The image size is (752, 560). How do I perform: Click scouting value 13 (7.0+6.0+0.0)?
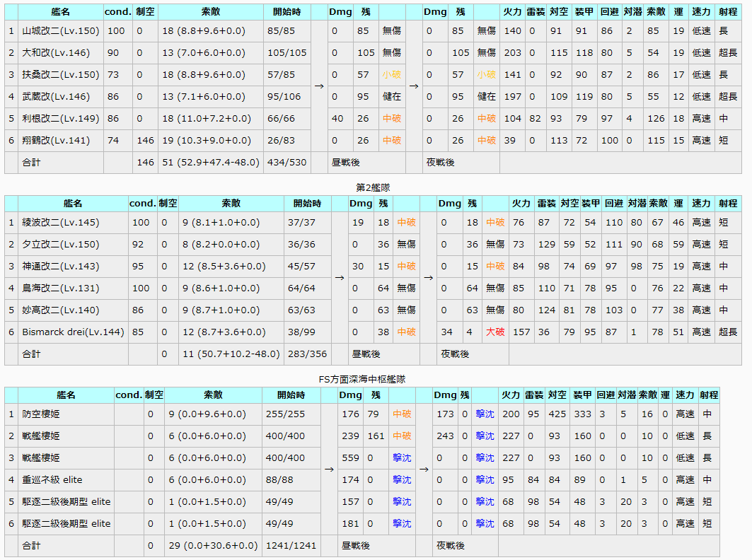click(203, 53)
